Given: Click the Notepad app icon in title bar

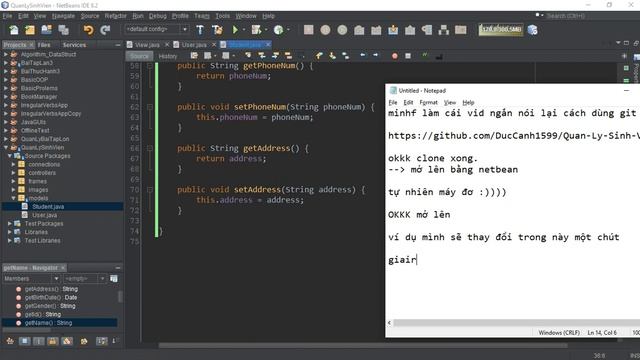Looking at the screenshot, I should 393,91.
